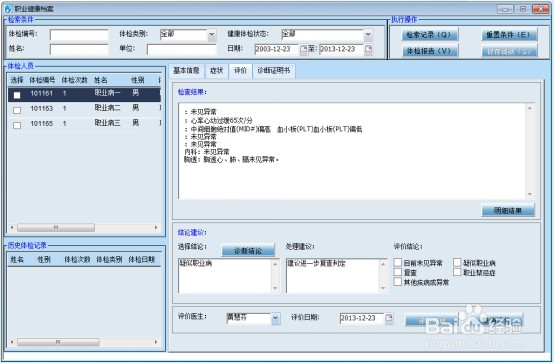Image resolution: width=554 pixels, height=363 pixels.
Task: Click the start date field 2003-12-23
Action: (277, 49)
